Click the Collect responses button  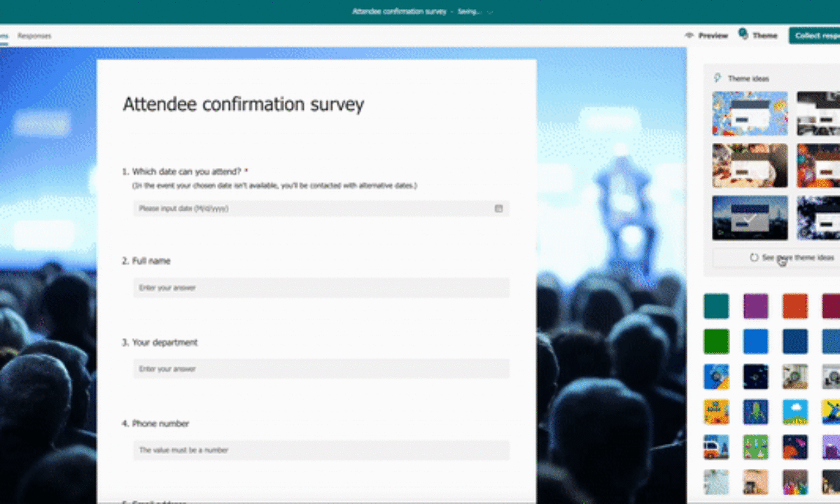[815, 36]
